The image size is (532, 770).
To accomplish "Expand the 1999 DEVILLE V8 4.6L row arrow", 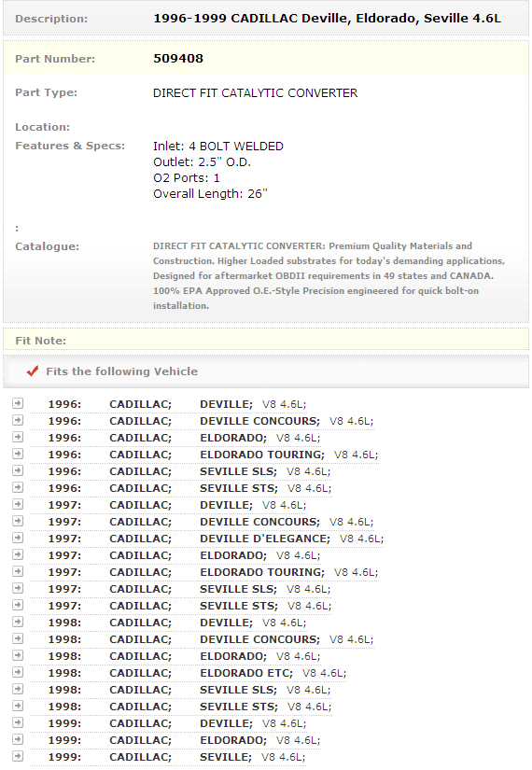I will click(18, 722).
